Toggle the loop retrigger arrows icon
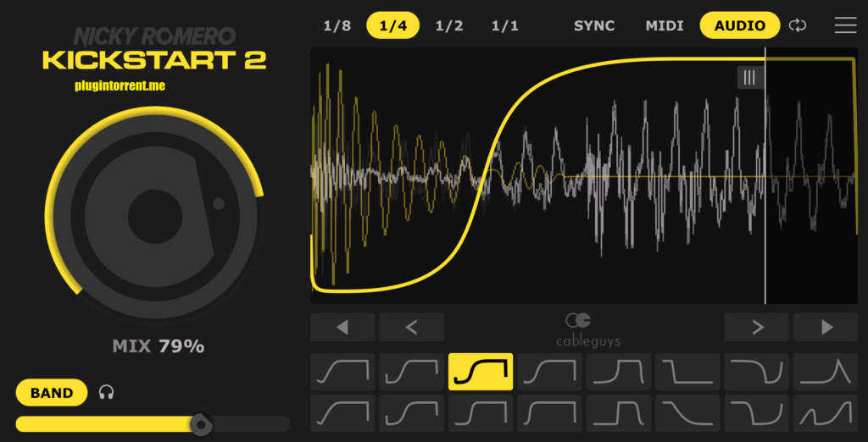Image resolution: width=868 pixels, height=442 pixels. coord(798,25)
